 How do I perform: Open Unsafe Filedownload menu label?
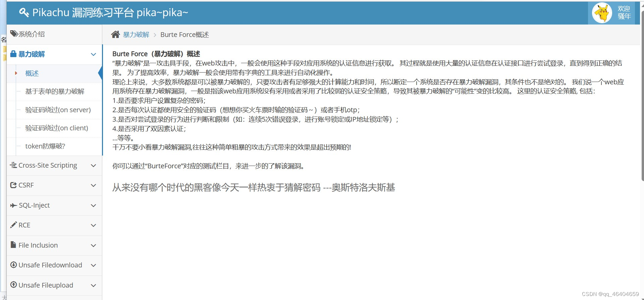pyautogui.click(x=50, y=265)
